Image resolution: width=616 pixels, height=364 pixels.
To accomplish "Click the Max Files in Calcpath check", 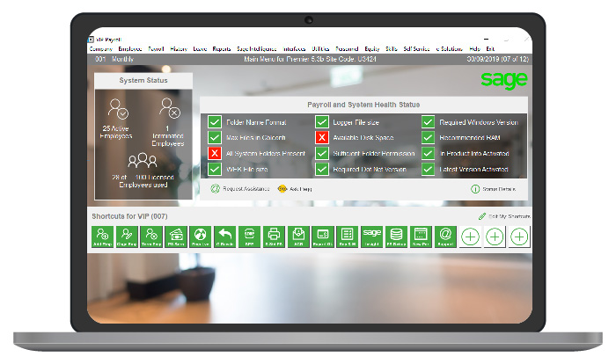I will (x=215, y=137).
